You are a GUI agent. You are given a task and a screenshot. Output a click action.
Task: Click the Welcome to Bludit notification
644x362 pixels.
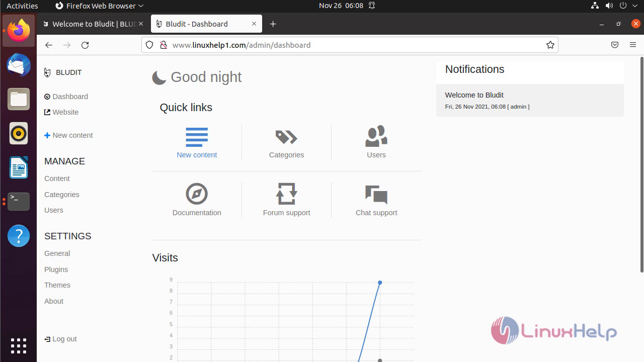(530, 100)
